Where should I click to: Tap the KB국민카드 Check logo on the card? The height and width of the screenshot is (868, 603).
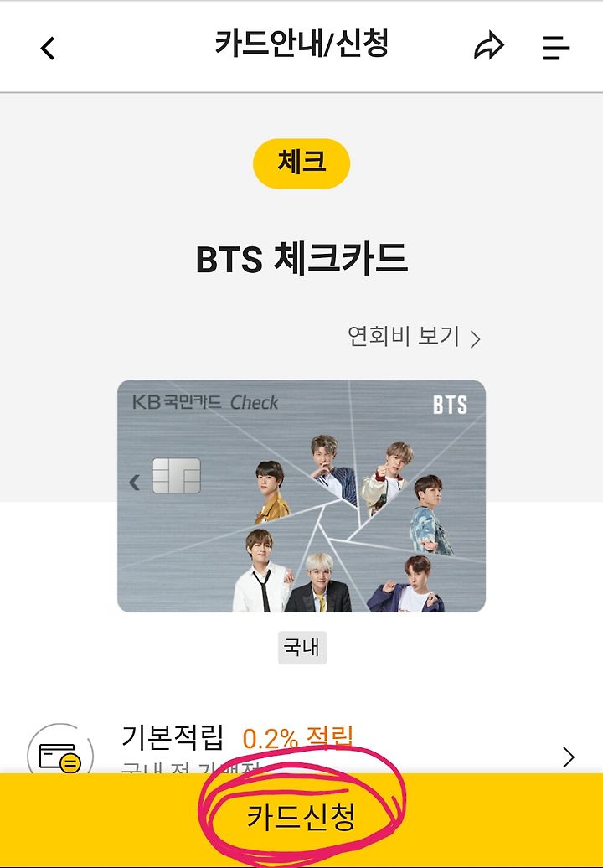[205, 402]
